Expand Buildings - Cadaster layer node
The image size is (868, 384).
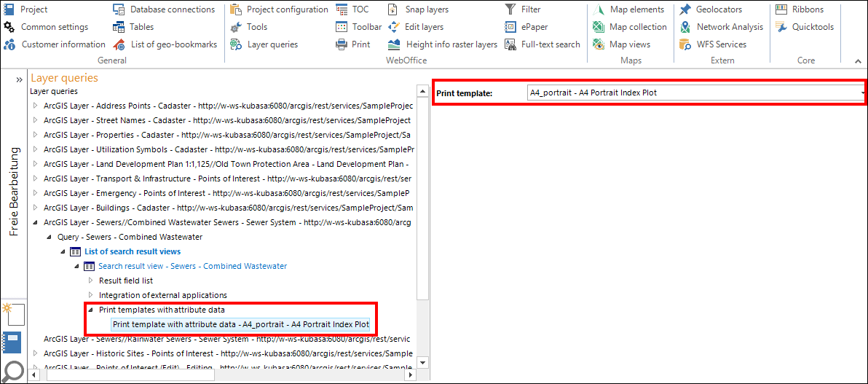tap(36, 208)
